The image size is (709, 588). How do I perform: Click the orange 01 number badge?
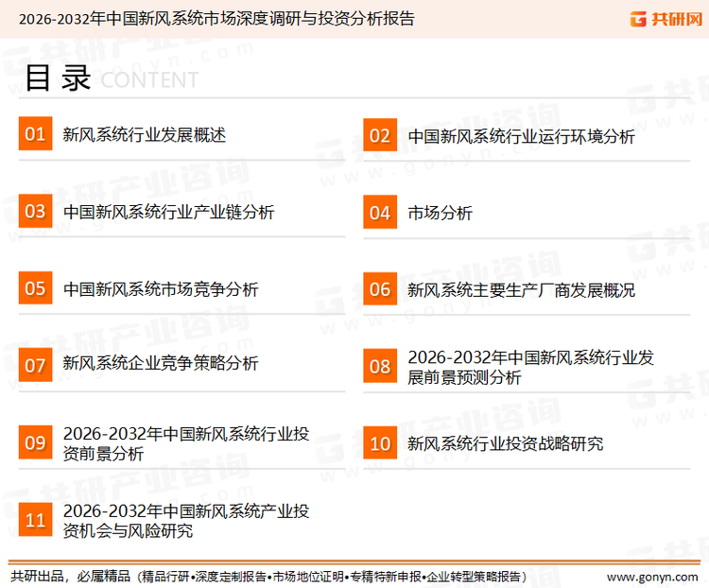35,133
